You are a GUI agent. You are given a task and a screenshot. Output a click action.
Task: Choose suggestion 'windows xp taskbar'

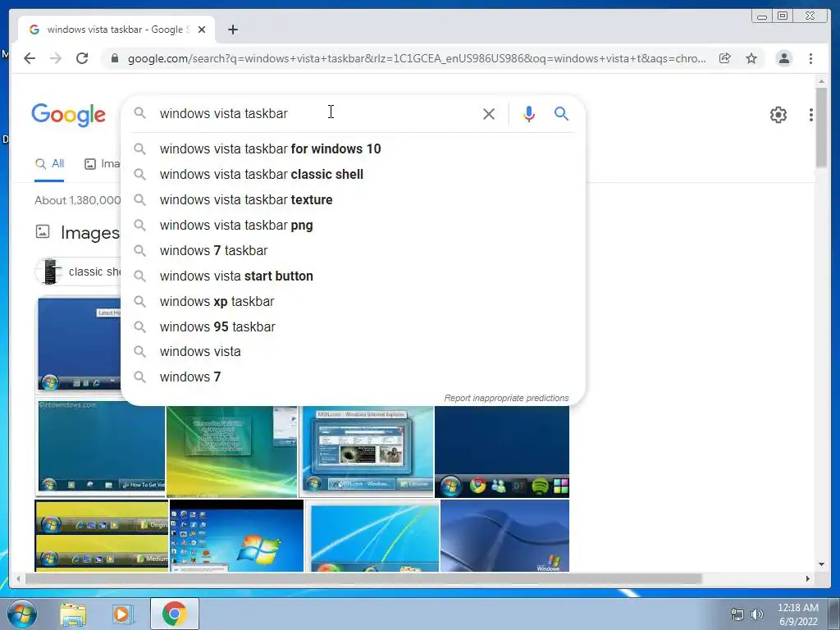(354, 301)
